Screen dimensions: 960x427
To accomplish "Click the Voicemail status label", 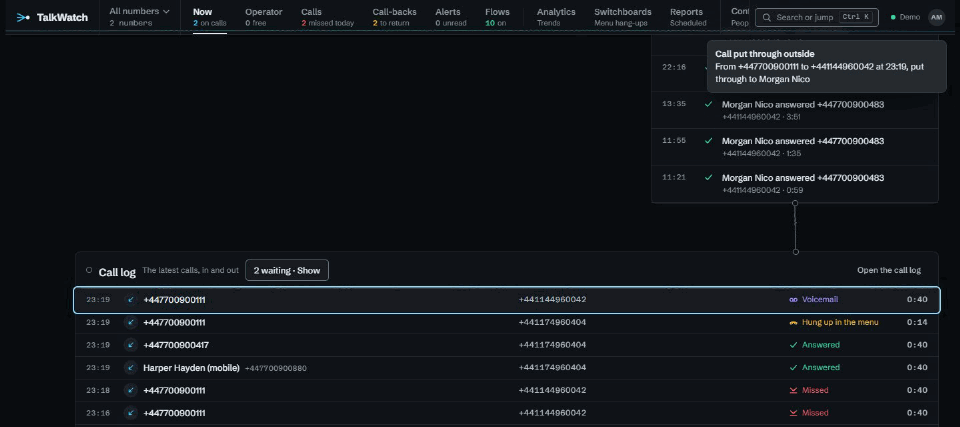I will coord(820,300).
